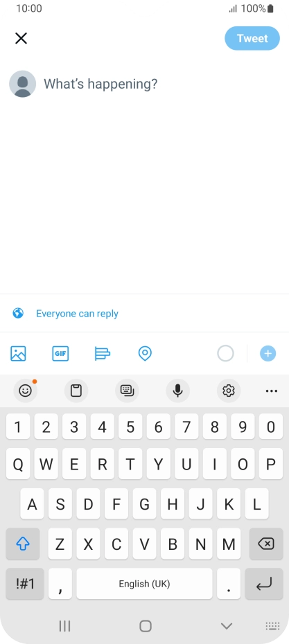
Task: Open the keyboard clipboard
Action: point(76,391)
